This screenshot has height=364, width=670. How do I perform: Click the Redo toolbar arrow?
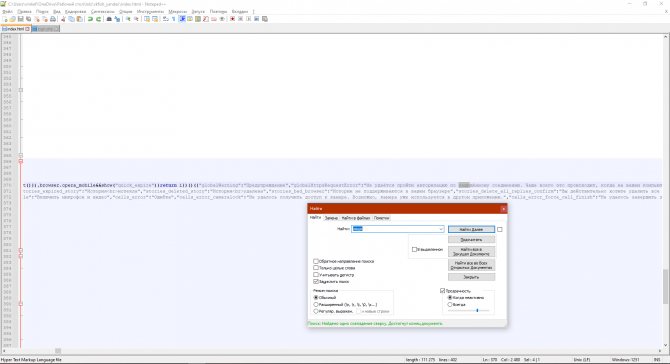tap(99, 19)
